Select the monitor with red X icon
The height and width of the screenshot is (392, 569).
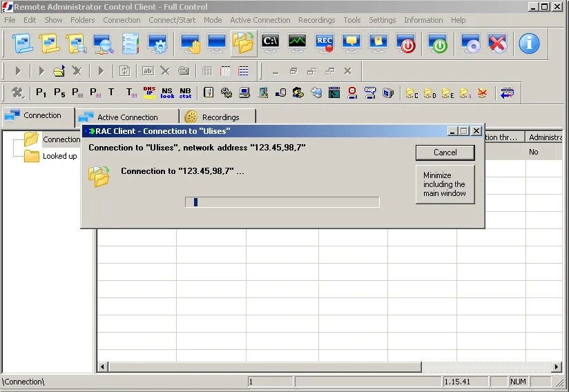tap(496, 43)
